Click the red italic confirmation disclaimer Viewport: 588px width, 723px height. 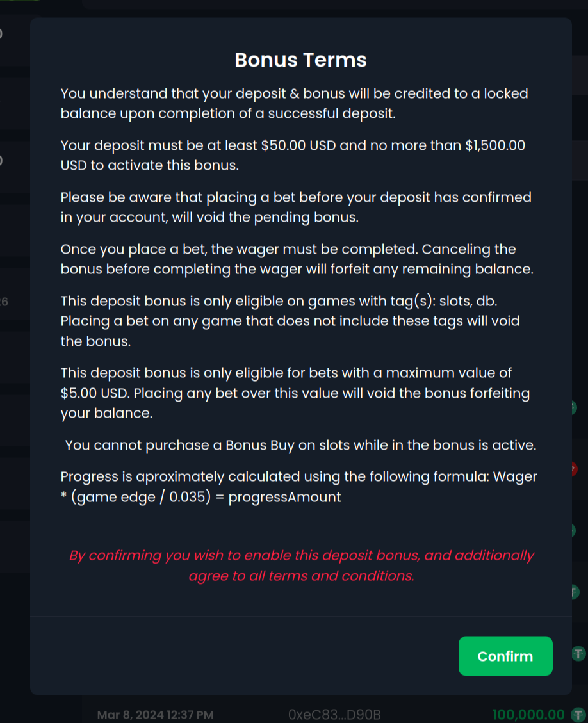(301, 565)
